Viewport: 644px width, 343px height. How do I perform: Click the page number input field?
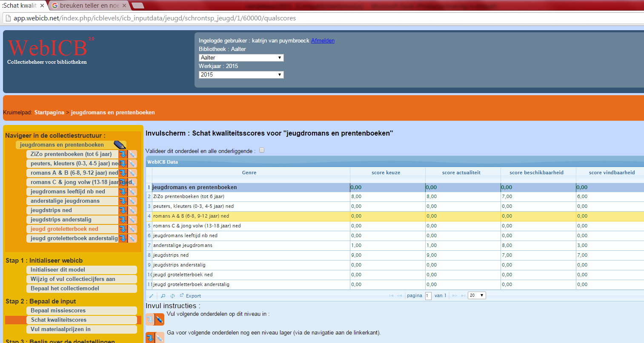pyautogui.click(x=428, y=296)
